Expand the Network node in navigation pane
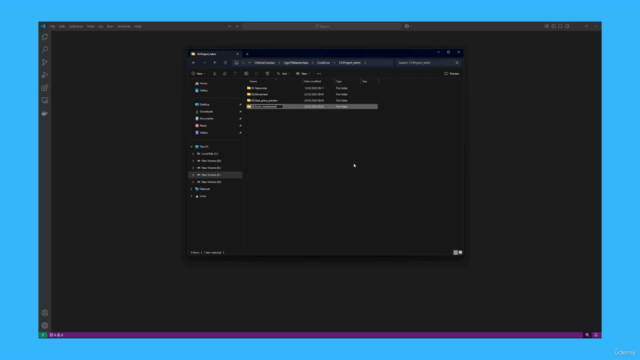 point(191,189)
